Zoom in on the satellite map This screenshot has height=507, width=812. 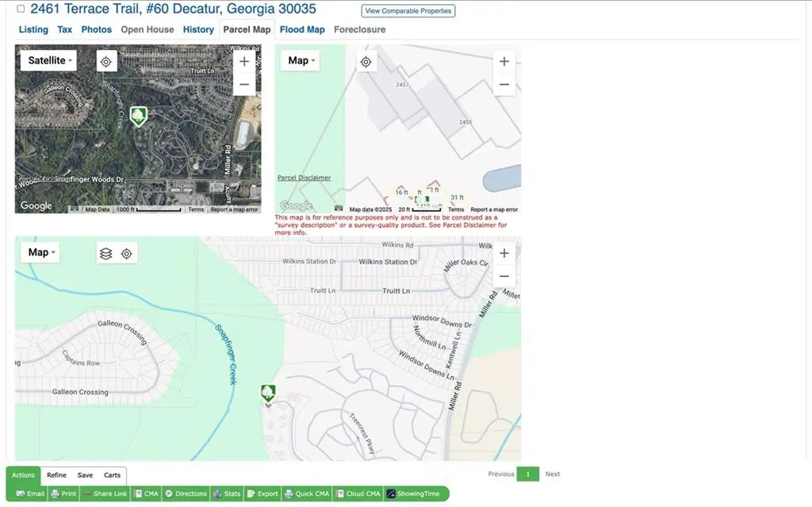[x=244, y=61]
